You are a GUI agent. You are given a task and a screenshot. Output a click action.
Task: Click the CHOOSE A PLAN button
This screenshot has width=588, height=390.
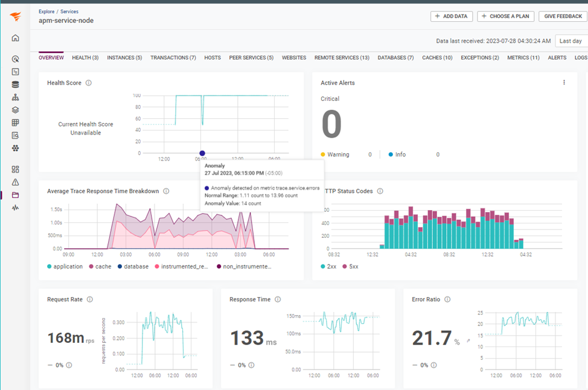[505, 16]
